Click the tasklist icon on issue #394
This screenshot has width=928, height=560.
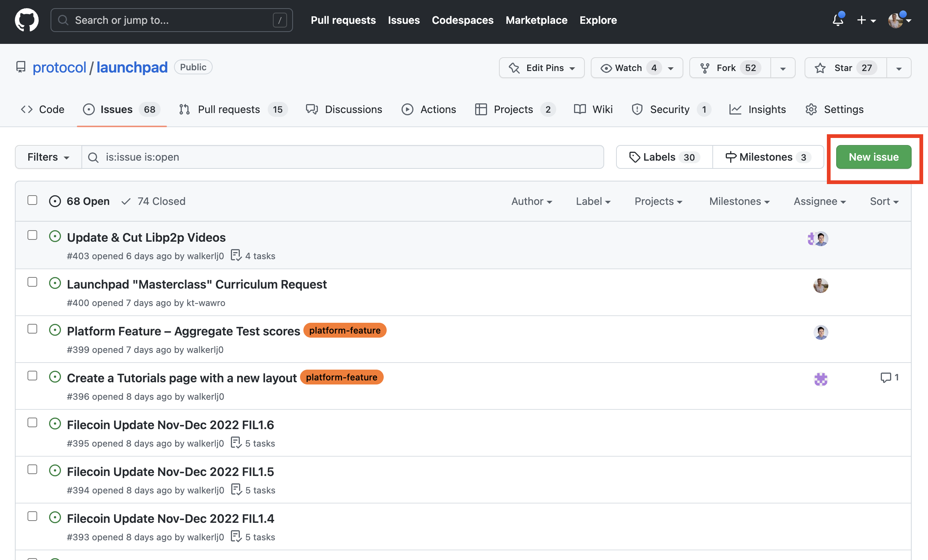point(236,490)
